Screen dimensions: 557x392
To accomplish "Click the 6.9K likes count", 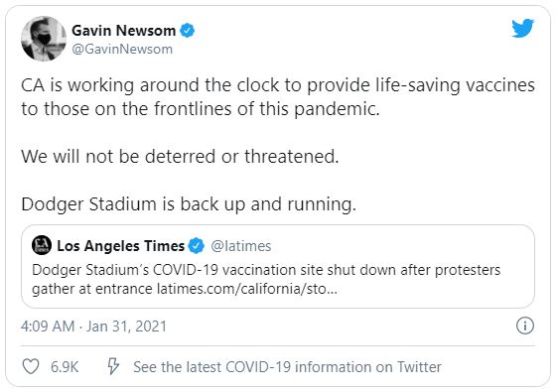I will (65, 367).
